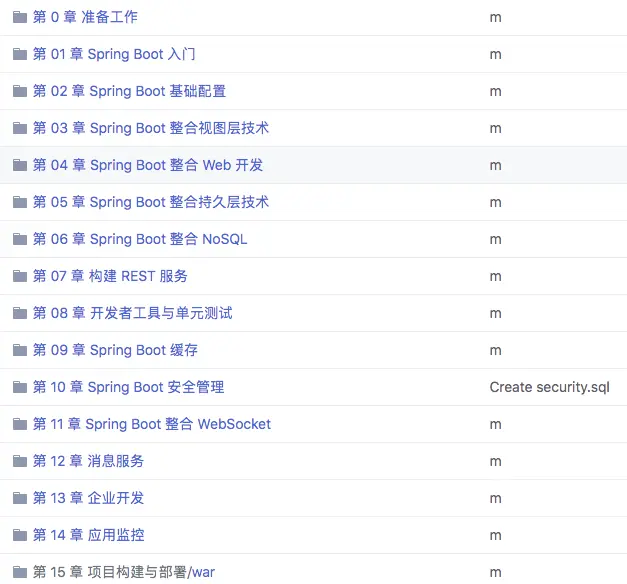This screenshot has height=584, width=627.
Task: Click folder icon beside 第 01 章 Spring Boot 入门
Action: [20, 54]
